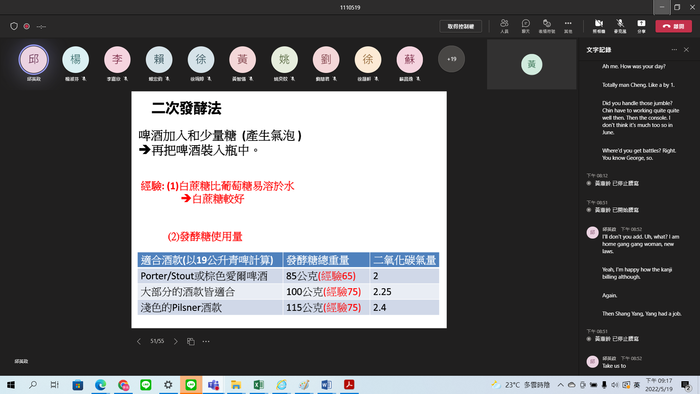Click table cell "Porter/Stout或棕色愛爾啤酒"
Image resolution: width=700 pixels, height=394 pixels.
(x=210, y=276)
